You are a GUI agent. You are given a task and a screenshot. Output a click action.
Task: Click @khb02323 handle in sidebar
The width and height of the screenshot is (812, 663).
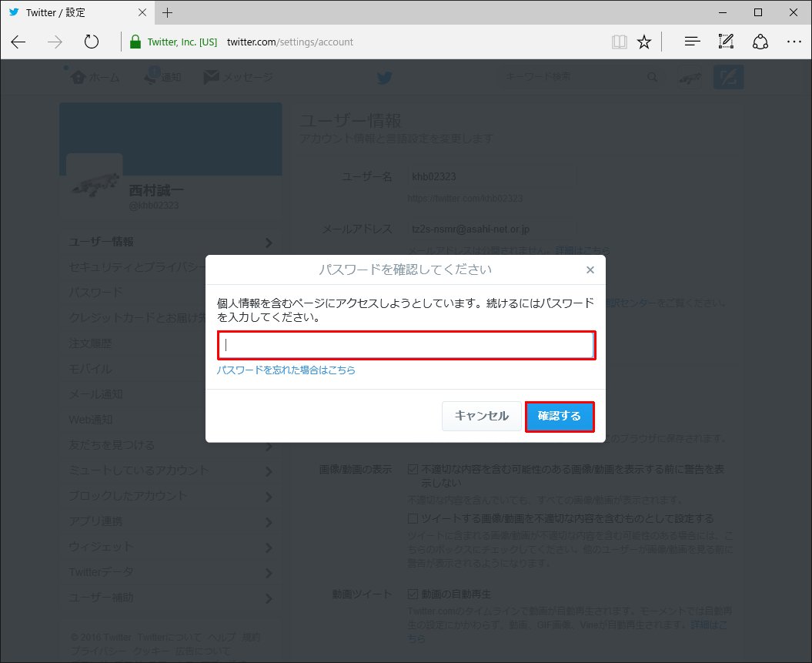point(153,205)
